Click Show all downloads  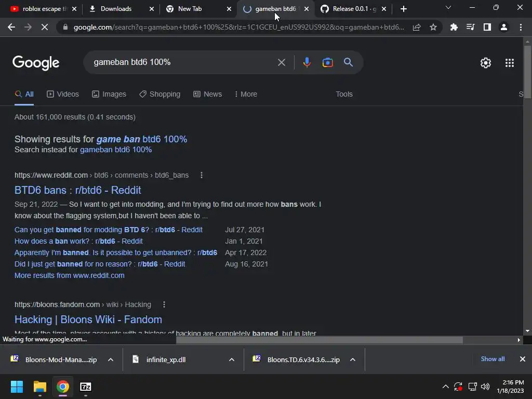493,359
